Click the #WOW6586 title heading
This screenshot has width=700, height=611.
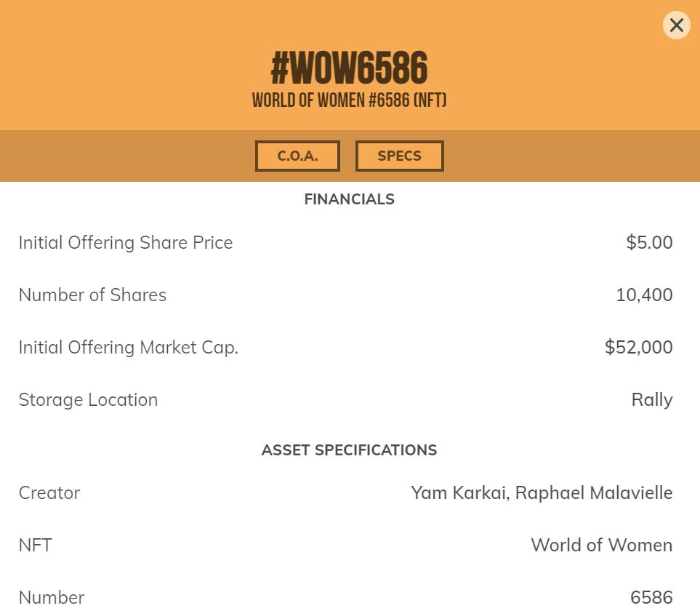point(349,68)
